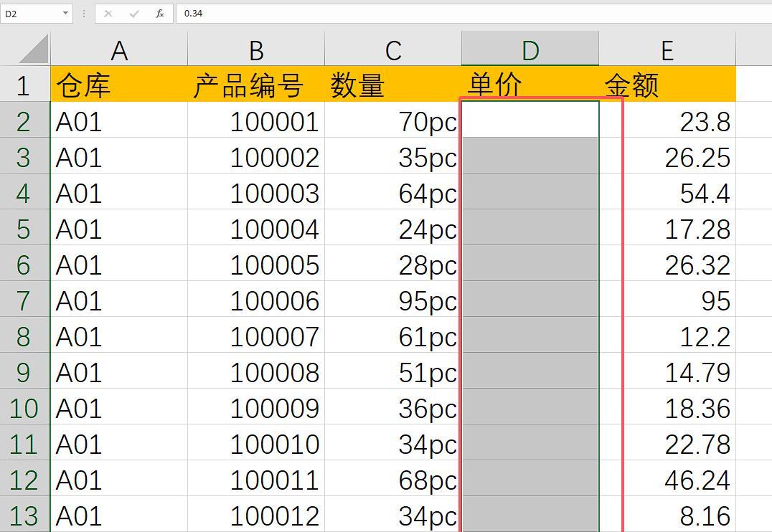Viewport: 772px width, 532px height.
Task: Click quantity cell 28pc
Action: pos(393,264)
